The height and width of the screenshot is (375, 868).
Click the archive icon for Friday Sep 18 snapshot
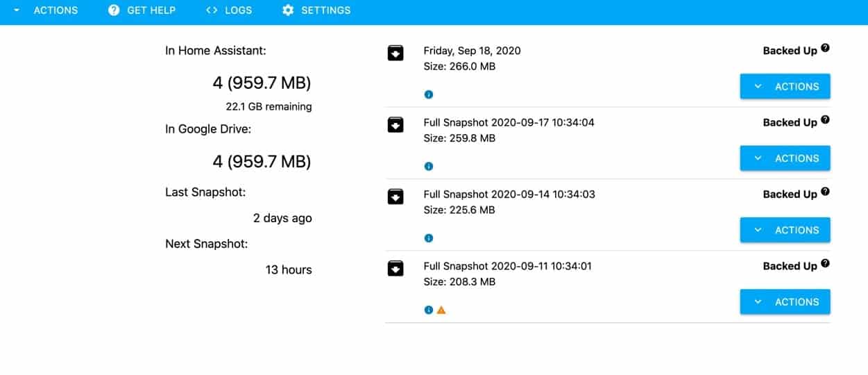coord(395,53)
